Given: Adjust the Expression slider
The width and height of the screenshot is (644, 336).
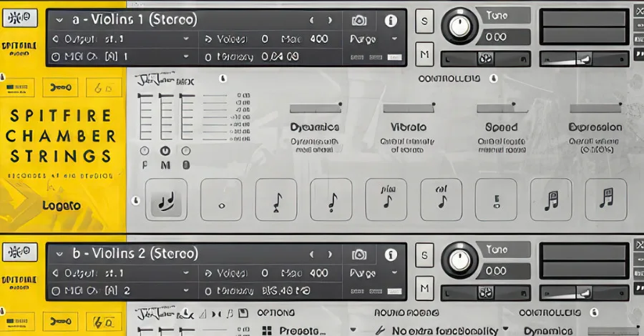Looking at the screenshot, I should pos(595,108).
